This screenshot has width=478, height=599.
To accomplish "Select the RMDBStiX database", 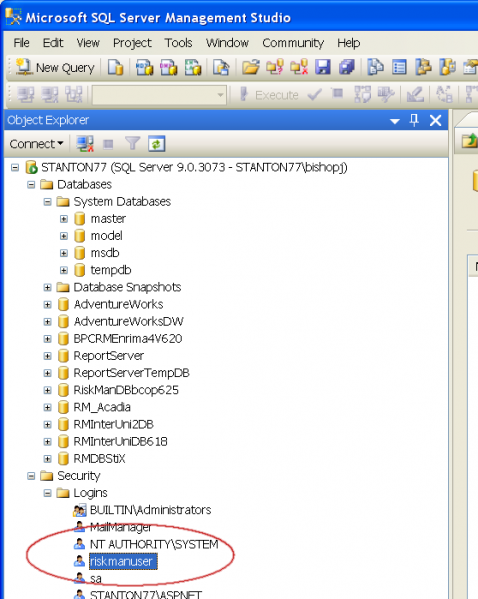I will (99, 458).
